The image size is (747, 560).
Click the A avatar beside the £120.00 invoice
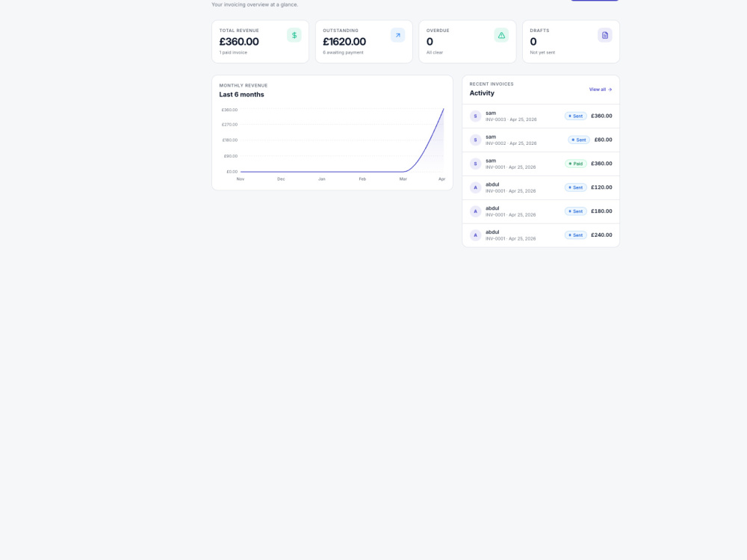coord(475,187)
